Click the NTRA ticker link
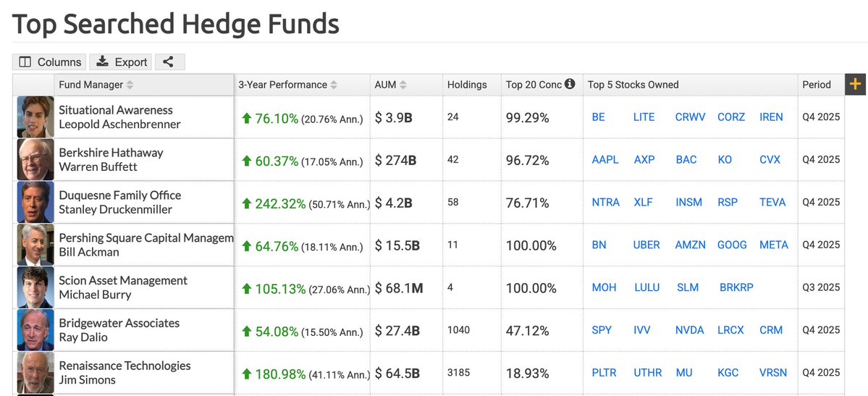 606,203
